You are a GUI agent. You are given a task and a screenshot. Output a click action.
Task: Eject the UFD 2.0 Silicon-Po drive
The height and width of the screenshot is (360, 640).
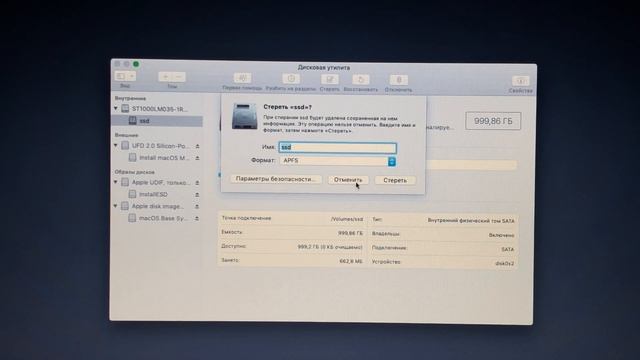[x=198, y=146]
